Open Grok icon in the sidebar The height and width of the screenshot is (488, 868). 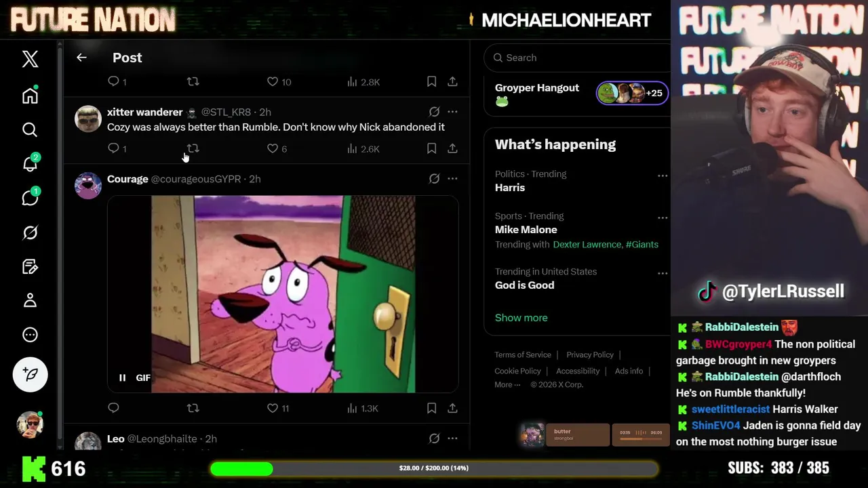point(30,232)
